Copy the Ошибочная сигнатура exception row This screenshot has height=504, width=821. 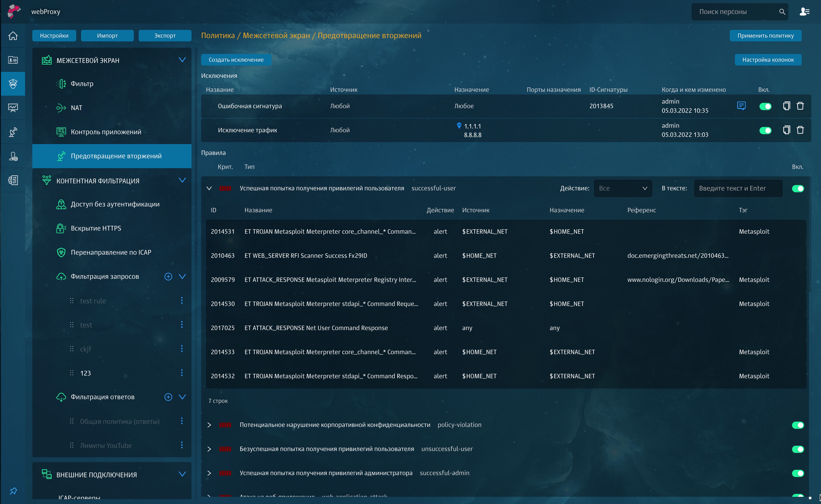click(786, 106)
